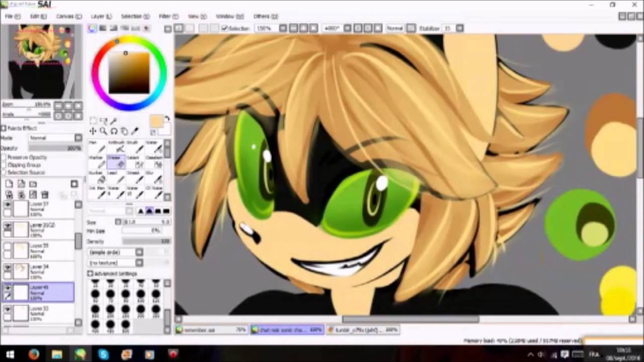The width and height of the screenshot is (644, 362).
Task: Select the Rotate view tool
Action: (x=114, y=131)
